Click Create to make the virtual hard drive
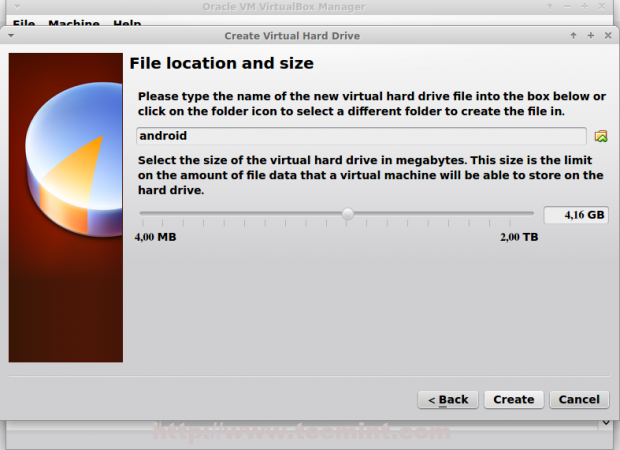 514,400
